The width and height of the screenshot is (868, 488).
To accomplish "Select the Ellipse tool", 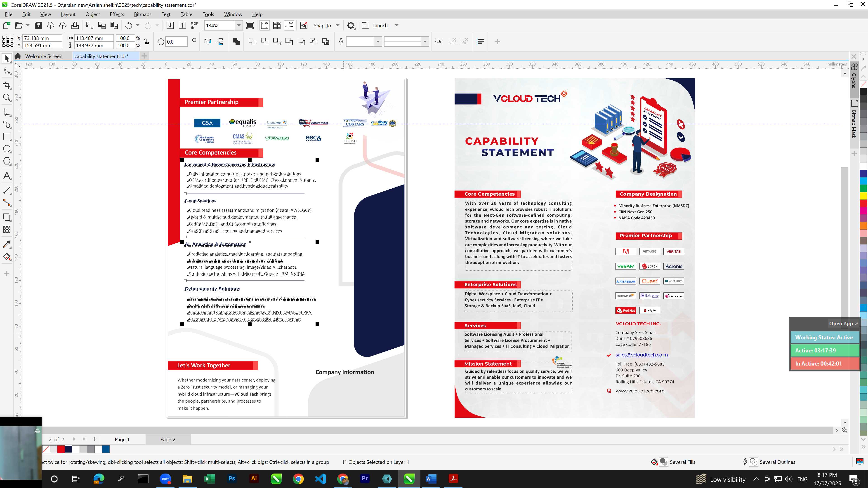I will pyautogui.click(x=7, y=149).
